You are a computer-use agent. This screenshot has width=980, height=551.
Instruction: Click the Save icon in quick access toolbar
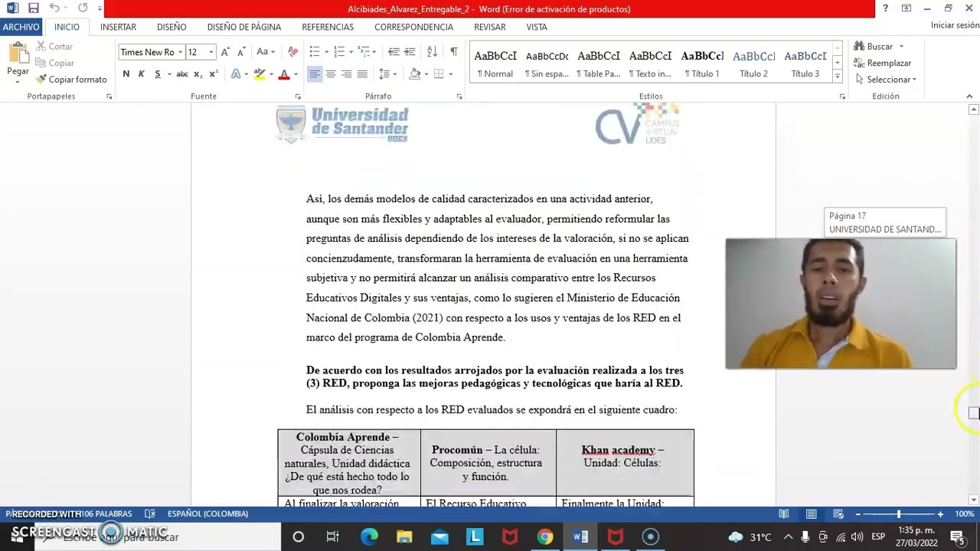(33, 8)
